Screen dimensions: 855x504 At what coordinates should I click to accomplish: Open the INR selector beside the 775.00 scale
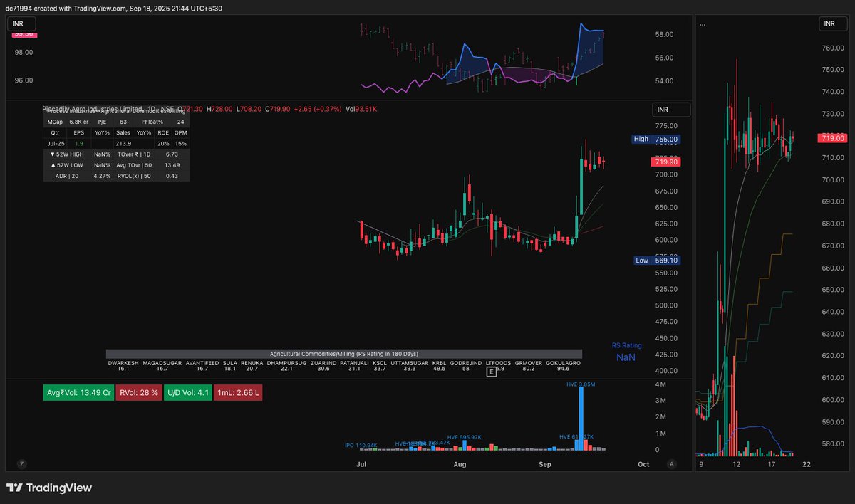point(671,110)
